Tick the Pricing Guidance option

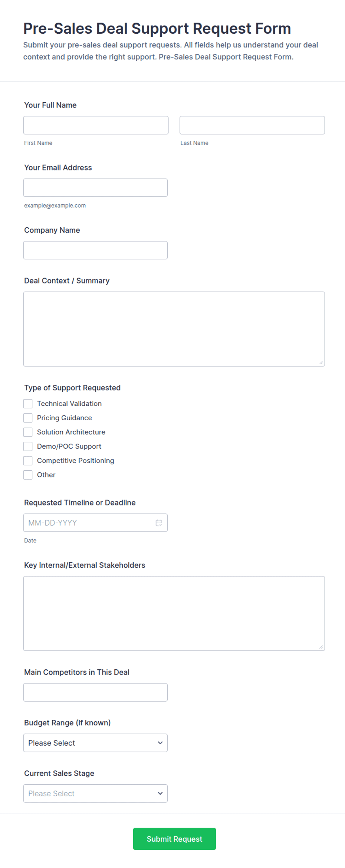(x=28, y=418)
